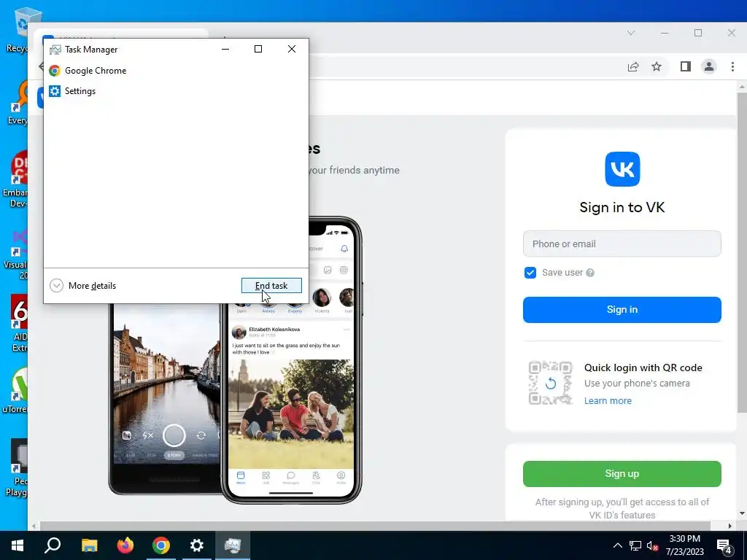This screenshot has width=747, height=560.
Task: Switch to Chrome via taskbar icon
Action: click(x=161, y=545)
